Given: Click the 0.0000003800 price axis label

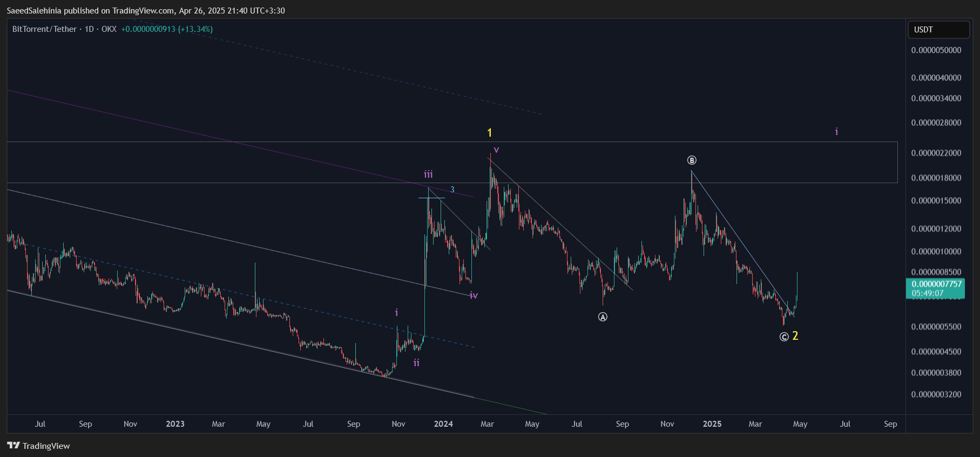Looking at the screenshot, I should (x=936, y=373).
